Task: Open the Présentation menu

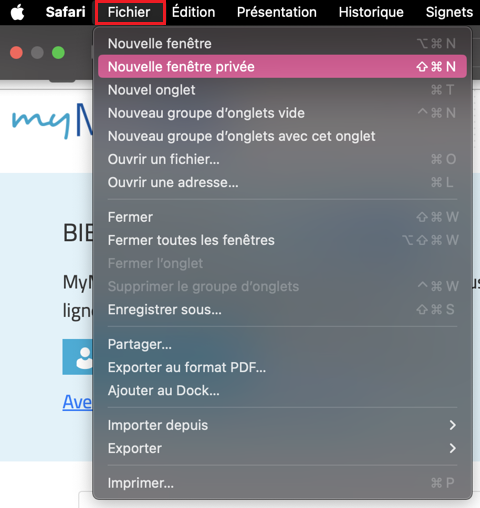Action: tap(277, 12)
